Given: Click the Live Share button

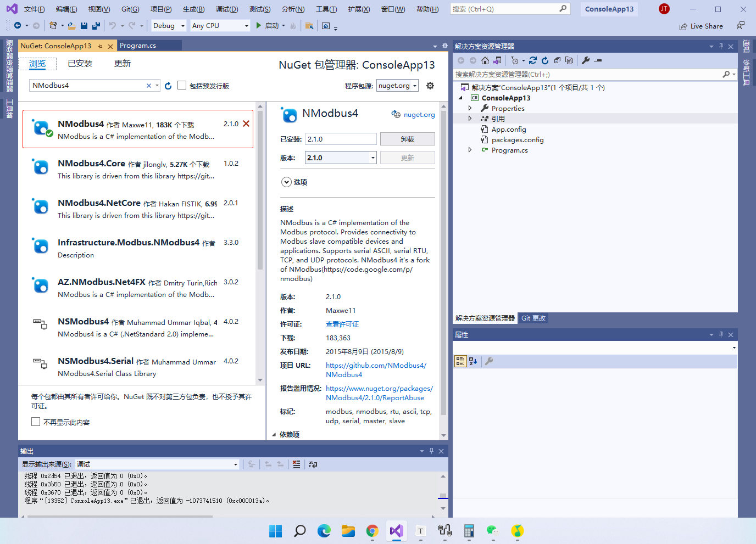Looking at the screenshot, I should click(x=701, y=26).
